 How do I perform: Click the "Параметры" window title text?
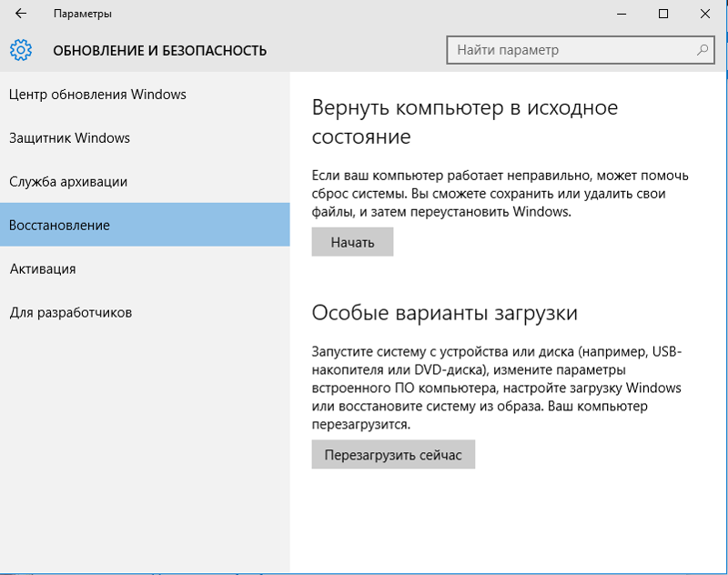click(83, 14)
